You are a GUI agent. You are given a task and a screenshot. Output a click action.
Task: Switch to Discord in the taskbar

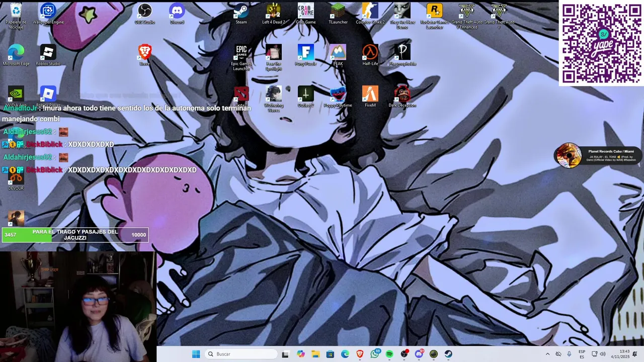coord(419,354)
